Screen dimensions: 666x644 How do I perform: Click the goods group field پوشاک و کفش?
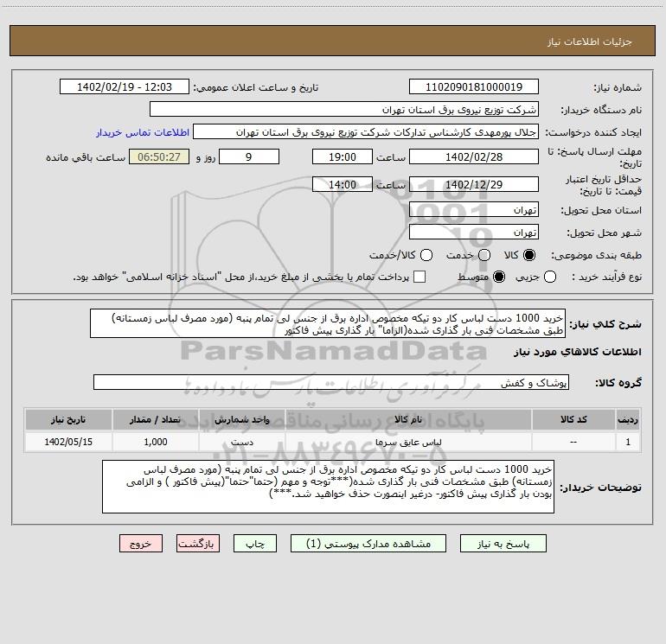331,382
